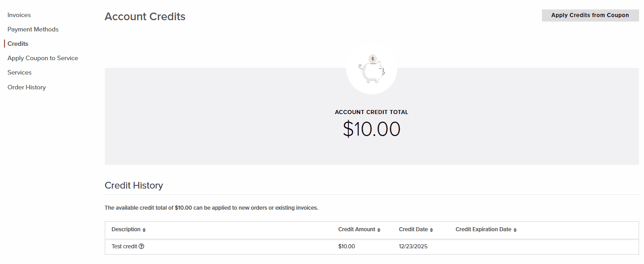This screenshot has width=644, height=264.
Task: Click the piggy bank account credit icon
Action: click(371, 69)
